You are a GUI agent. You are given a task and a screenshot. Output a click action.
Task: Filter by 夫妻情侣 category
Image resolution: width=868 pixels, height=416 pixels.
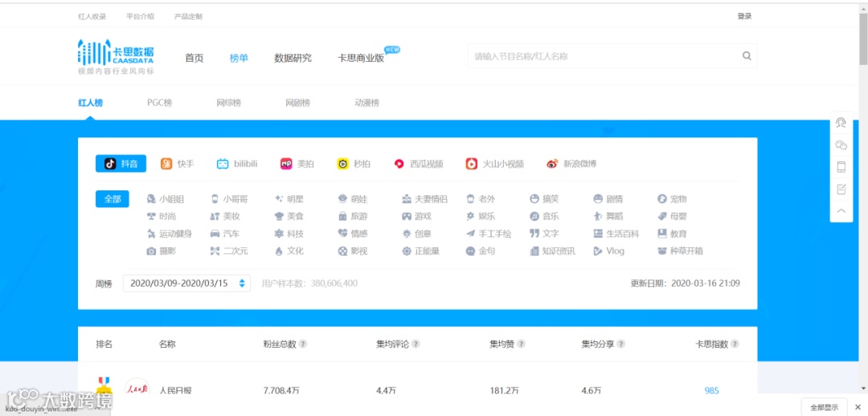click(x=424, y=199)
